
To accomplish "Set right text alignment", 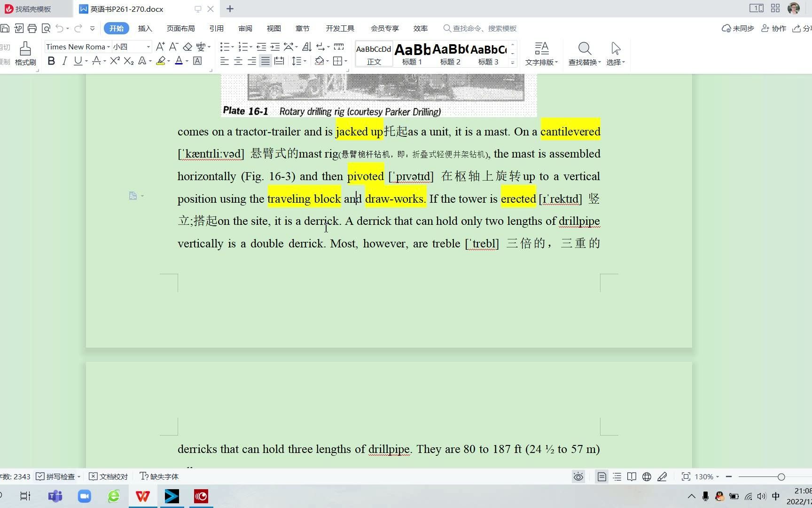I will pyautogui.click(x=252, y=61).
